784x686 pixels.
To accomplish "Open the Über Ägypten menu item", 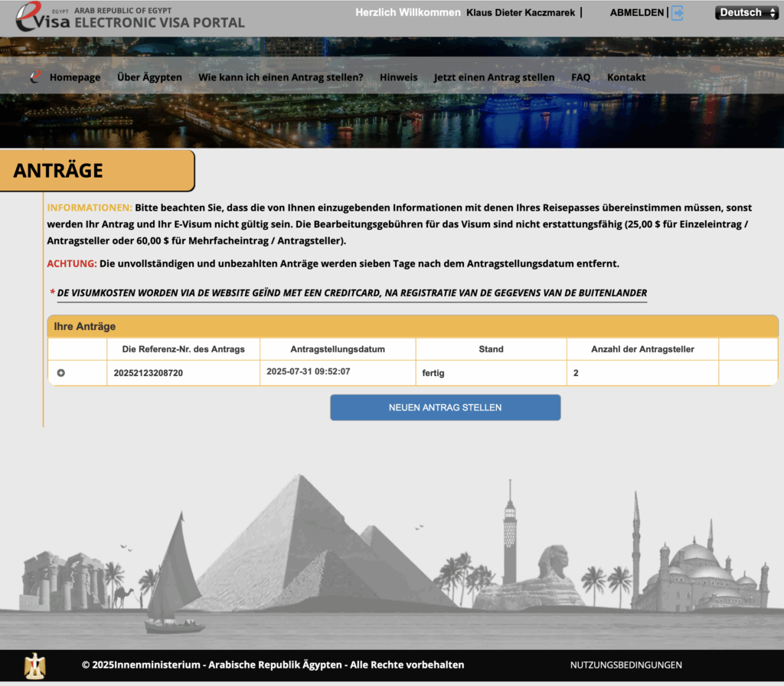I will click(149, 77).
